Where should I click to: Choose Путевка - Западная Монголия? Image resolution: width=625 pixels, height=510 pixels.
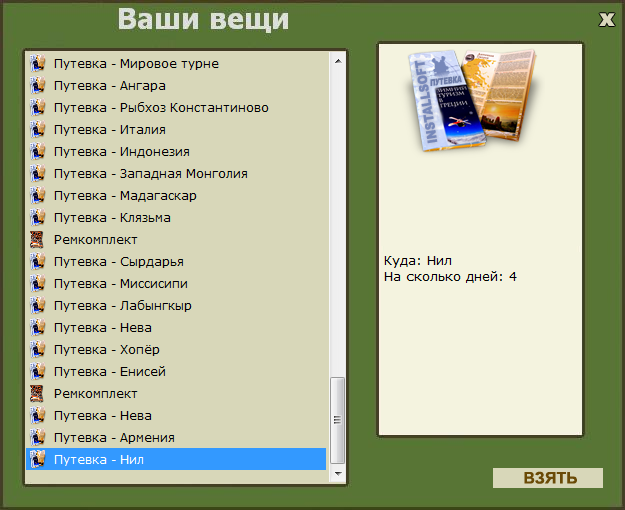(x=176, y=173)
